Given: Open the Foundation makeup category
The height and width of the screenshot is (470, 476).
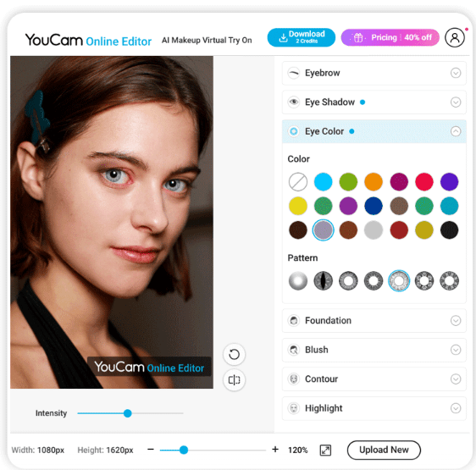Looking at the screenshot, I should [x=374, y=320].
